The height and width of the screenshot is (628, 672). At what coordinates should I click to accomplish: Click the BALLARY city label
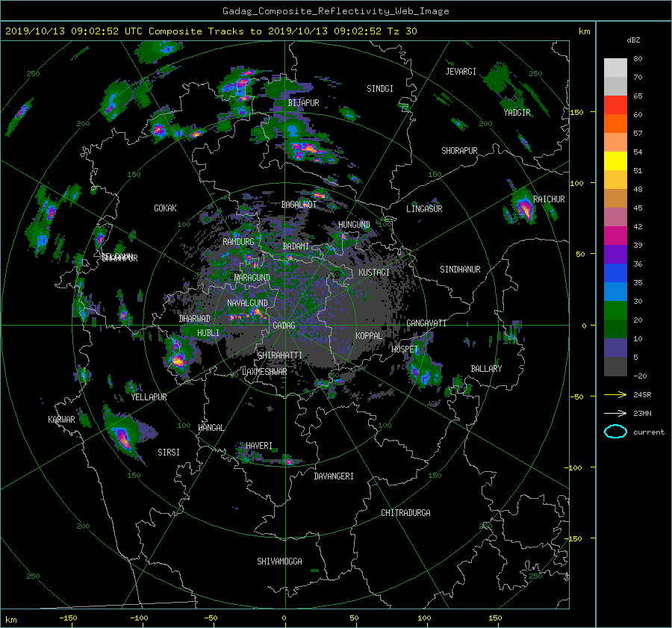point(486,369)
